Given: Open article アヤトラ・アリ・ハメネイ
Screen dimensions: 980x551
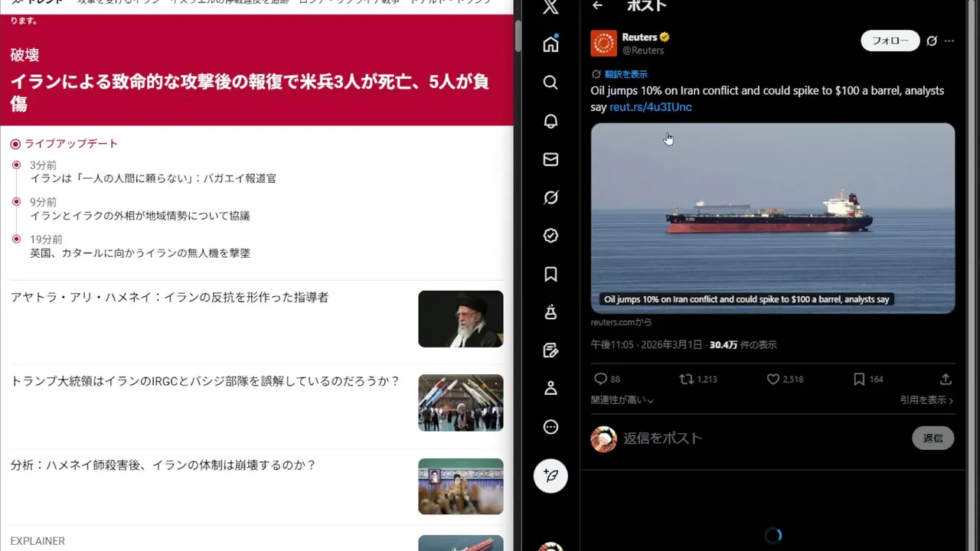Looking at the screenshot, I should pos(169,298).
